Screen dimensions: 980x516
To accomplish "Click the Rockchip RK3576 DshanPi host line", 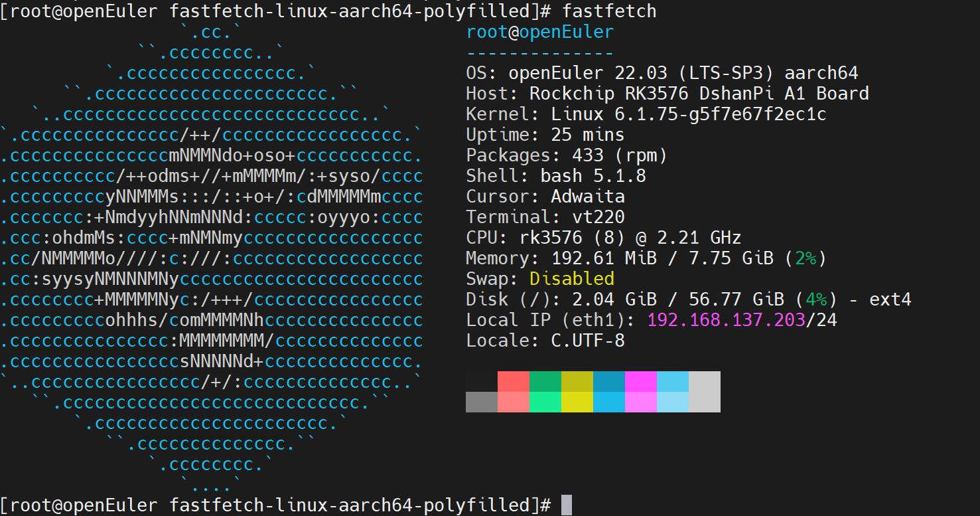I will coord(667,94).
